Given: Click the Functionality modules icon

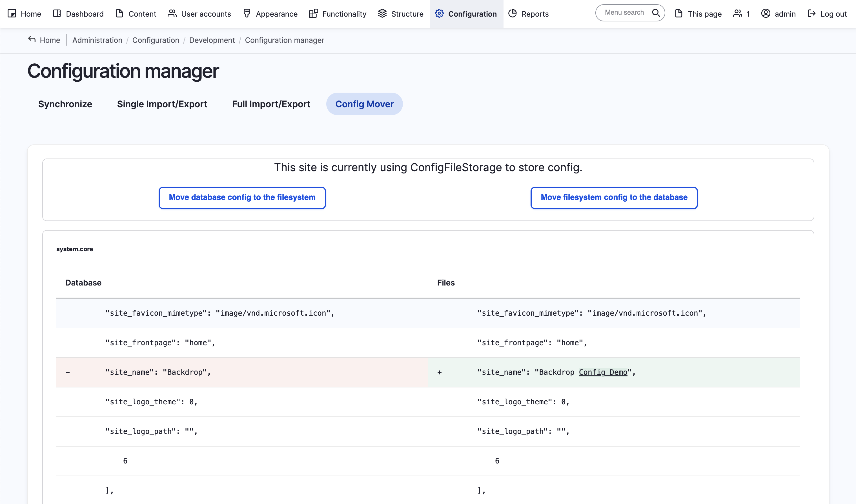Looking at the screenshot, I should (313, 14).
